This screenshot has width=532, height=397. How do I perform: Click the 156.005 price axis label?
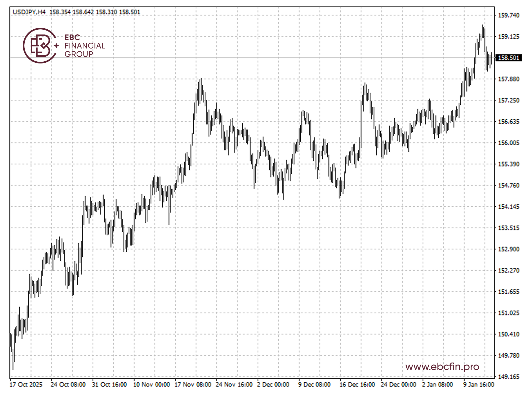point(508,143)
